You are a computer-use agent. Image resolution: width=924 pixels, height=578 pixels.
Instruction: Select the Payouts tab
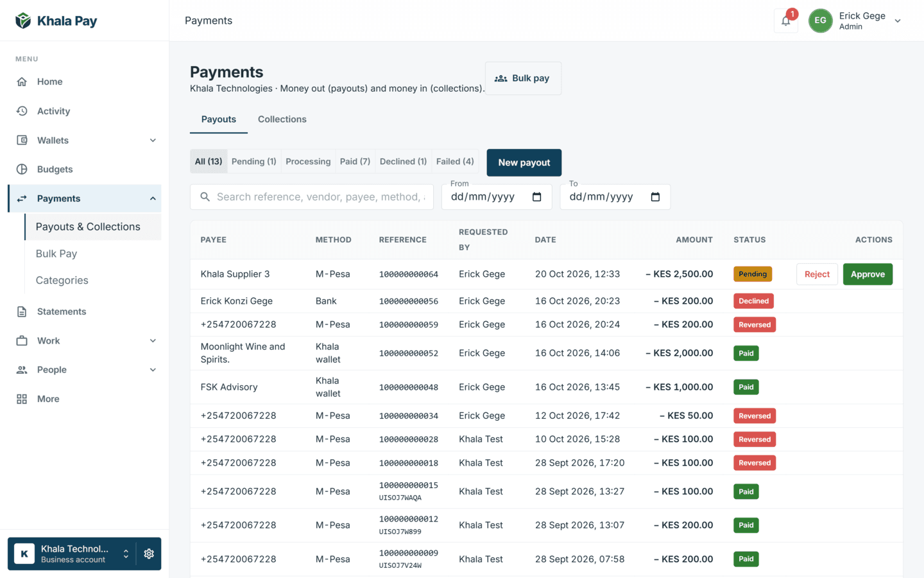tap(219, 119)
